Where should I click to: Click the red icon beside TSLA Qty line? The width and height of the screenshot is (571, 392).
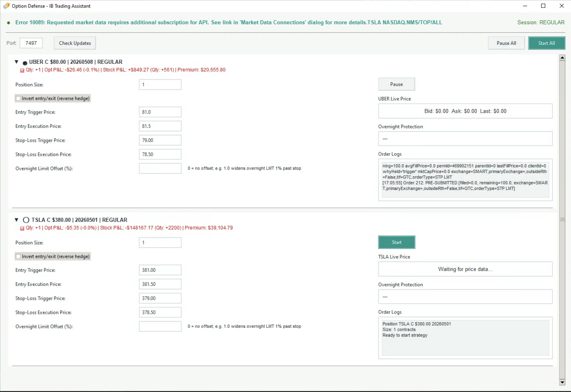[22, 228]
